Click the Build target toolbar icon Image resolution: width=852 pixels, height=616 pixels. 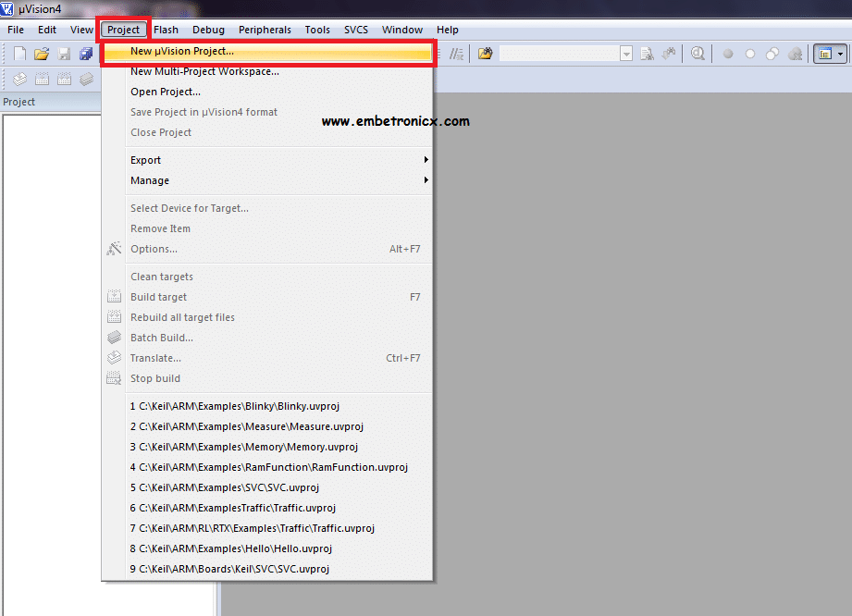pyautogui.click(x=42, y=80)
